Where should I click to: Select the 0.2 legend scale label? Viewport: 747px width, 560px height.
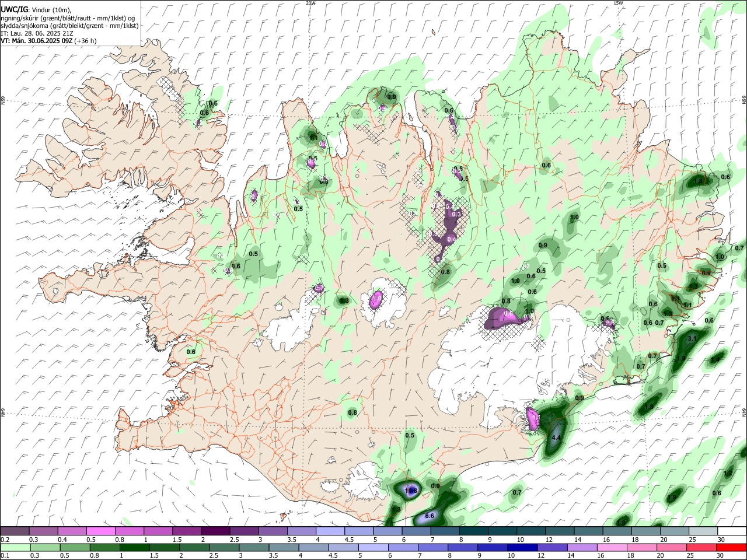coord(5,540)
